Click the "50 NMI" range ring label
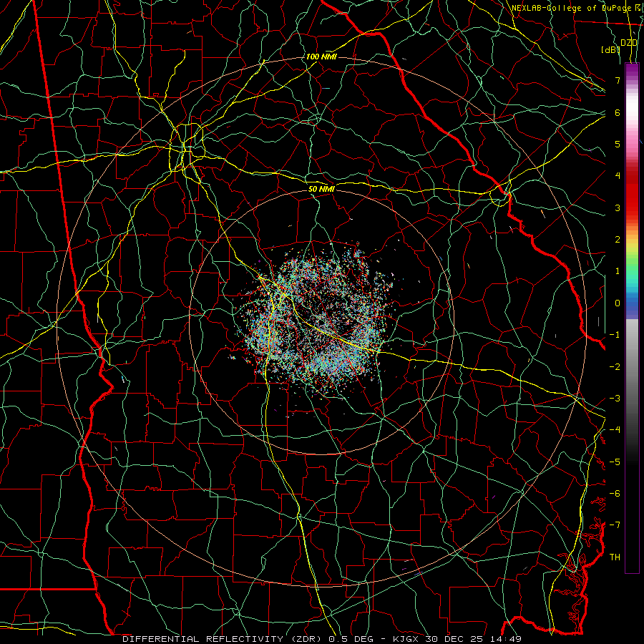 321,189
